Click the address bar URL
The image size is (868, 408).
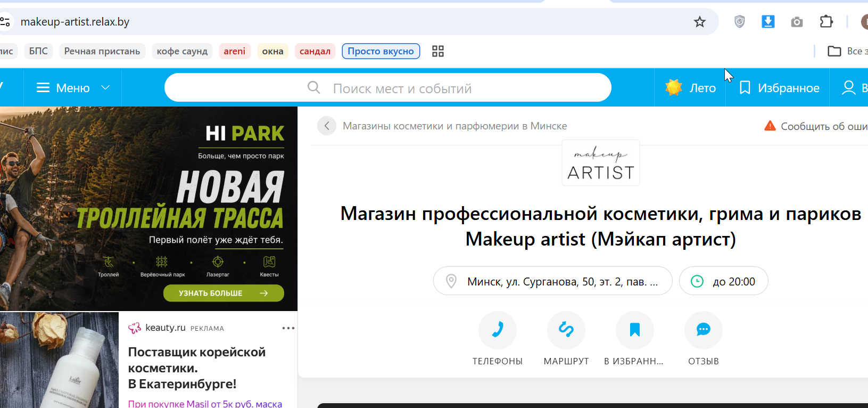pos(75,22)
